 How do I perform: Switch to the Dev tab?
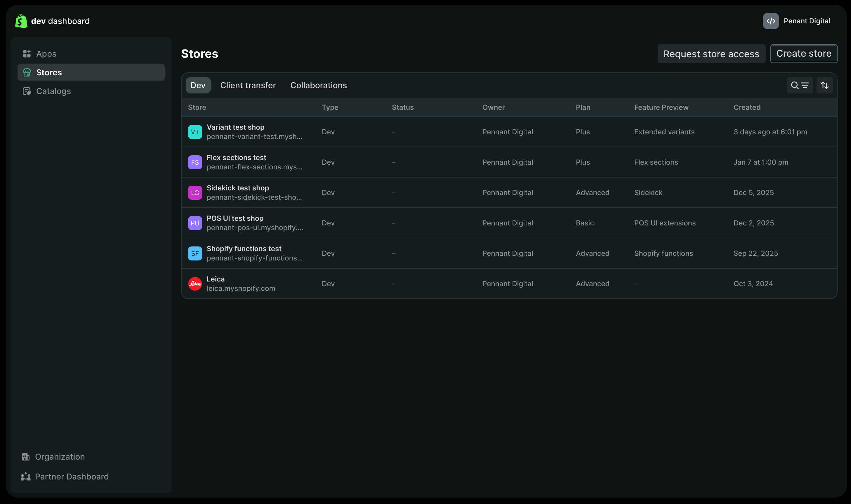[198, 85]
